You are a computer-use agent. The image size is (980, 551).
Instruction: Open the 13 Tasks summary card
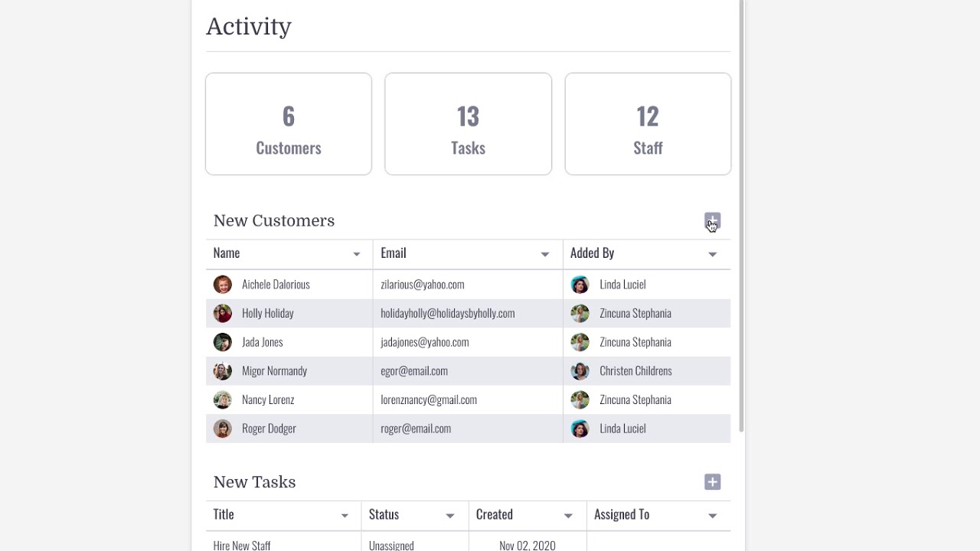(468, 124)
